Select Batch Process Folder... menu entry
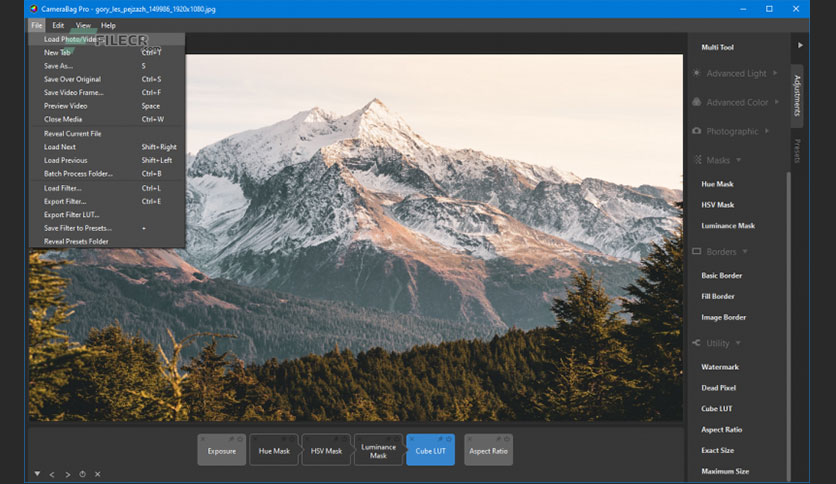Image resolution: width=836 pixels, height=484 pixels. coord(107,174)
